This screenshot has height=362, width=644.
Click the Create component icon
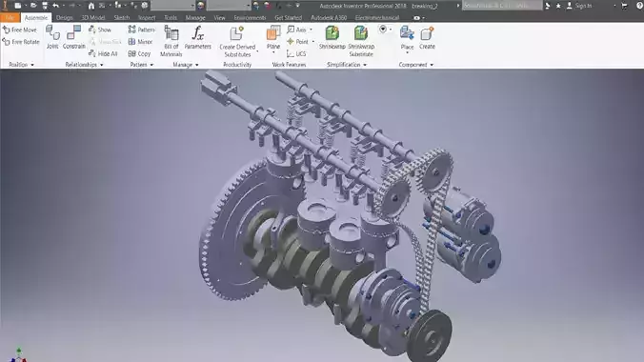pyautogui.click(x=427, y=33)
